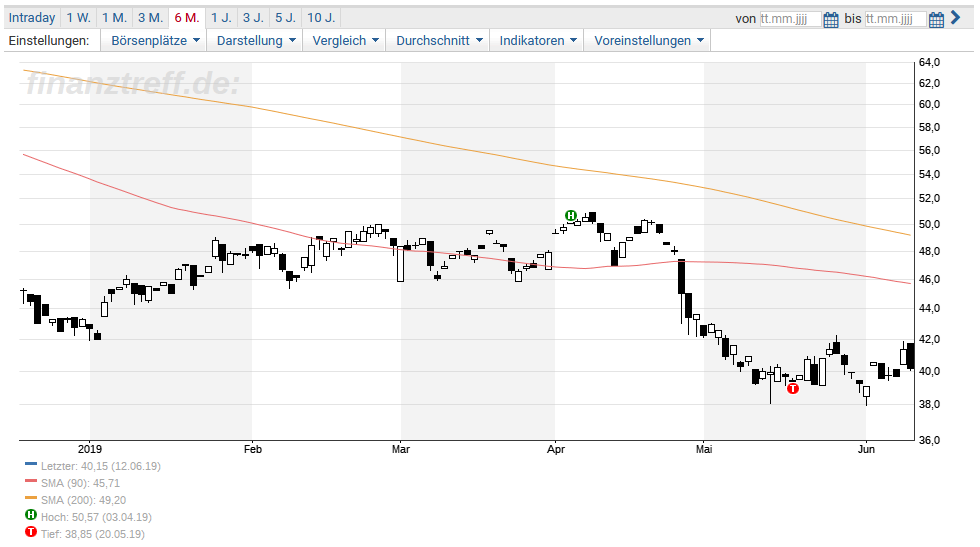Click the blue Letzter legend swatch

(31, 464)
